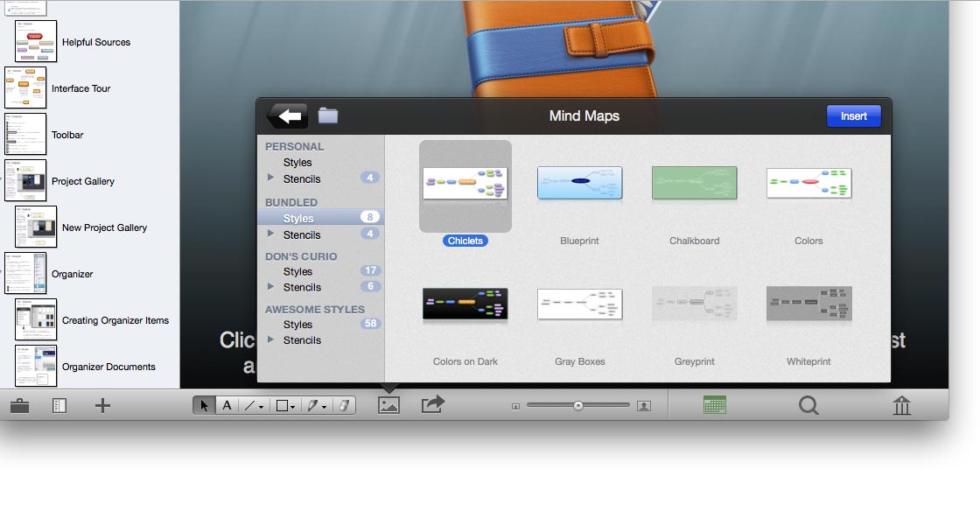
Task: Click the briefcase icon in toolbar
Action: pyautogui.click(x=19, y=405)
